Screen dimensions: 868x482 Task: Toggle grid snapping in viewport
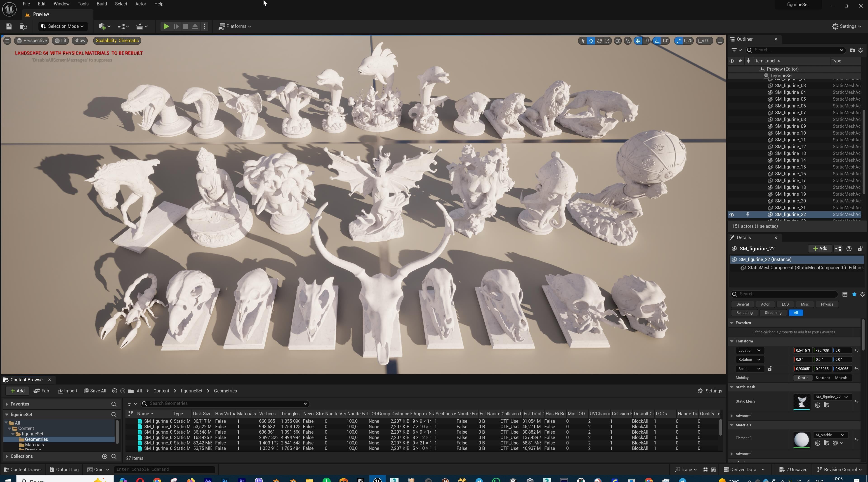[638, 41]
